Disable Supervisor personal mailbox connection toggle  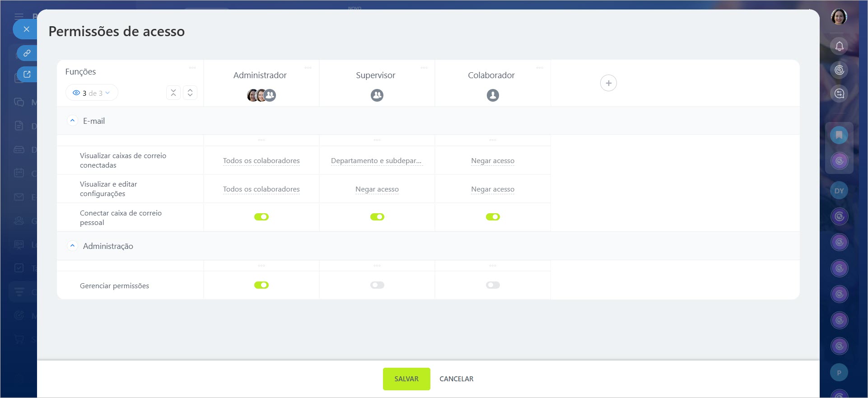[377, 217]
